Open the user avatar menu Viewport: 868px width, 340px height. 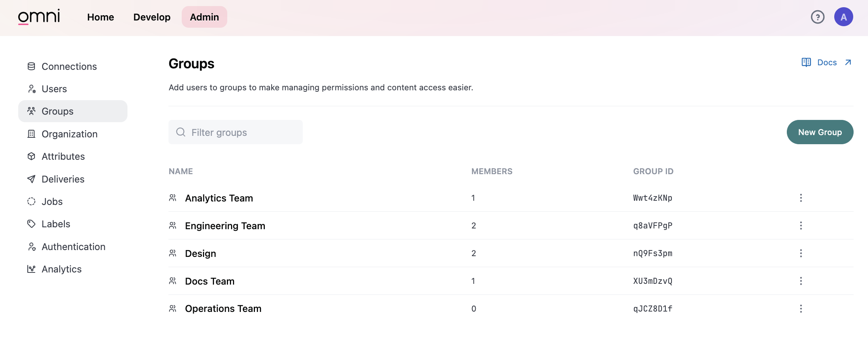(x=843, y=17)
